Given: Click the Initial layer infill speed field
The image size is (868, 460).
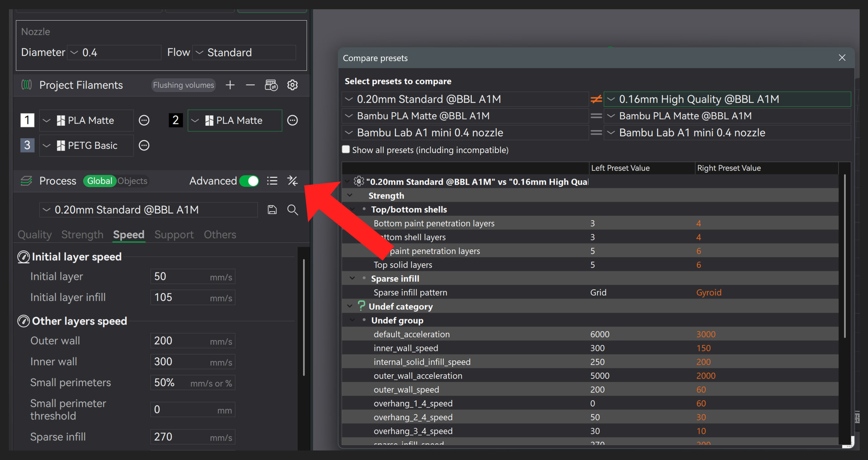Looking at the screenshot, I should tap(193, 297).
